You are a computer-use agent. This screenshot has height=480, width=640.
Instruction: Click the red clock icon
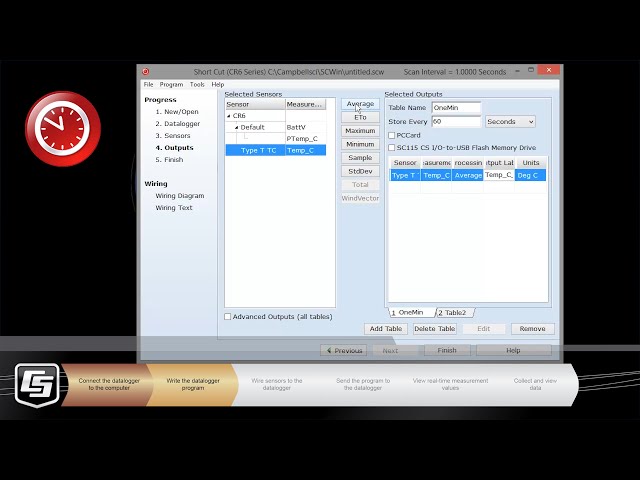(63, 128)
